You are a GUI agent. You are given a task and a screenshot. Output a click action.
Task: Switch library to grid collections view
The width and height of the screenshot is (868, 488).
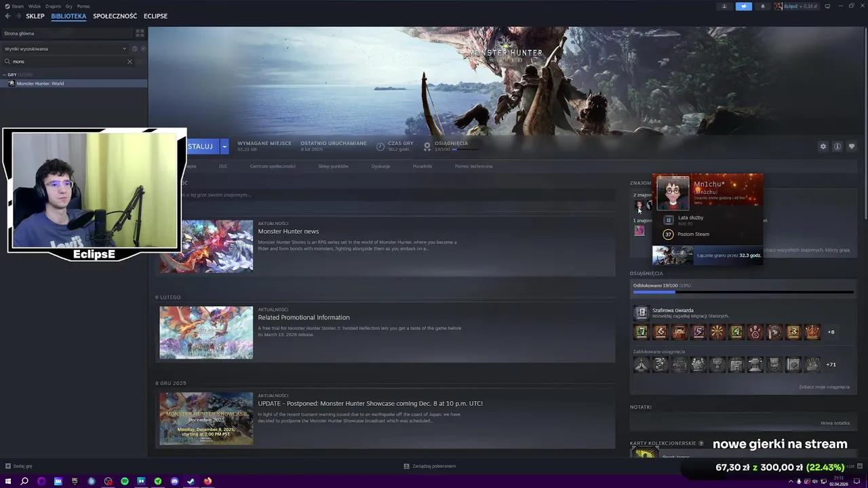point(140,33)
